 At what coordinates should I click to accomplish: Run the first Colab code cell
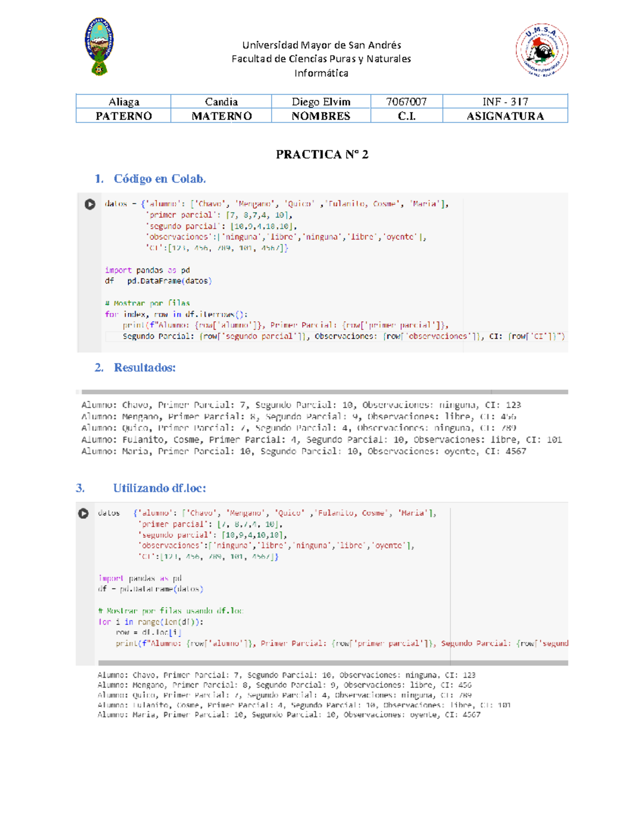tap(90, 204)
